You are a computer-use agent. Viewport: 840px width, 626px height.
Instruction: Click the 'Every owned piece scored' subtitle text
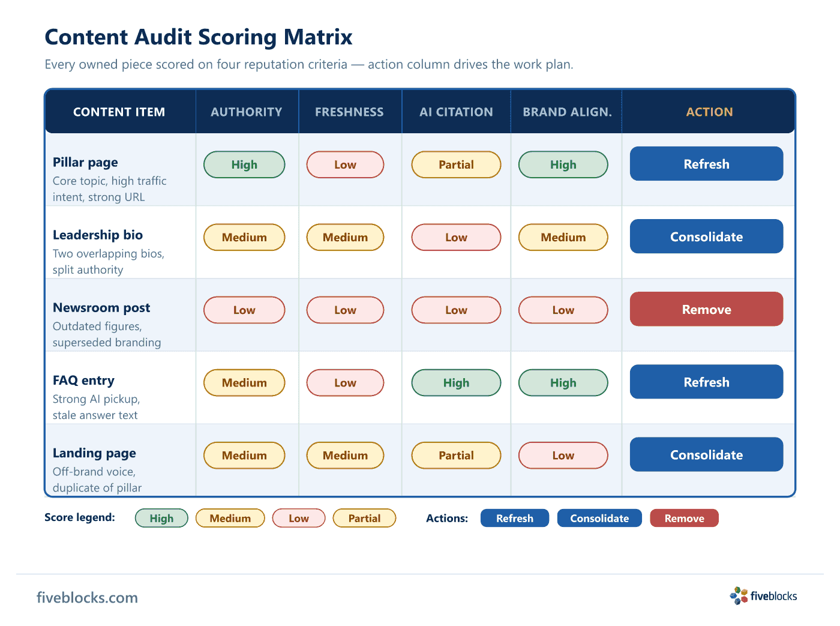(x=309, y=64)
